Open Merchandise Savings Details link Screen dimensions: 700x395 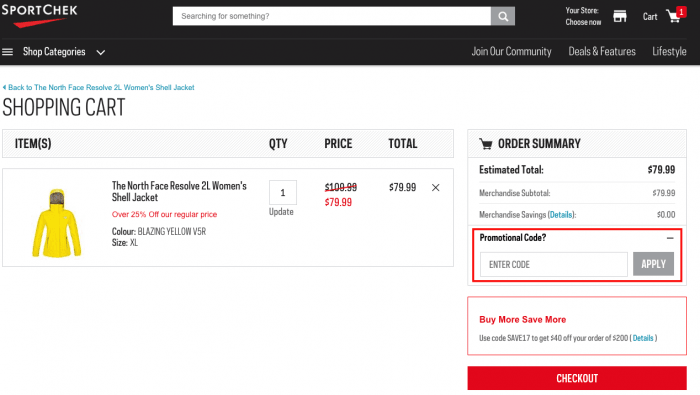tap(561, 215)
